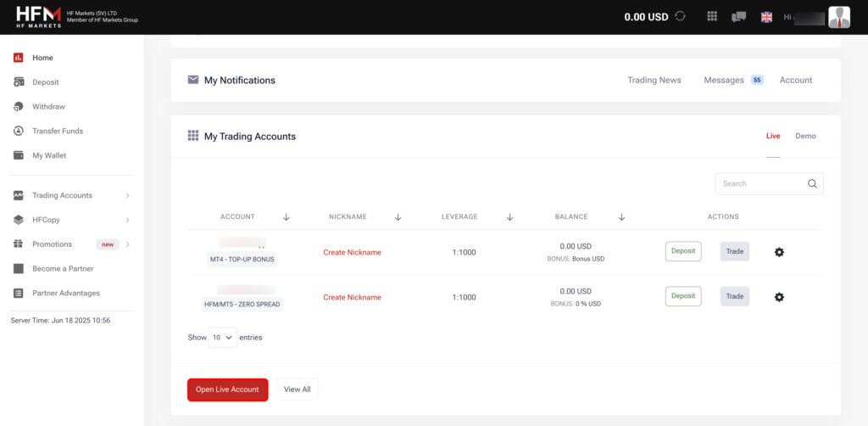Click the 0.00 USD header balance
The image size is (868, 426).
(647, 17)
